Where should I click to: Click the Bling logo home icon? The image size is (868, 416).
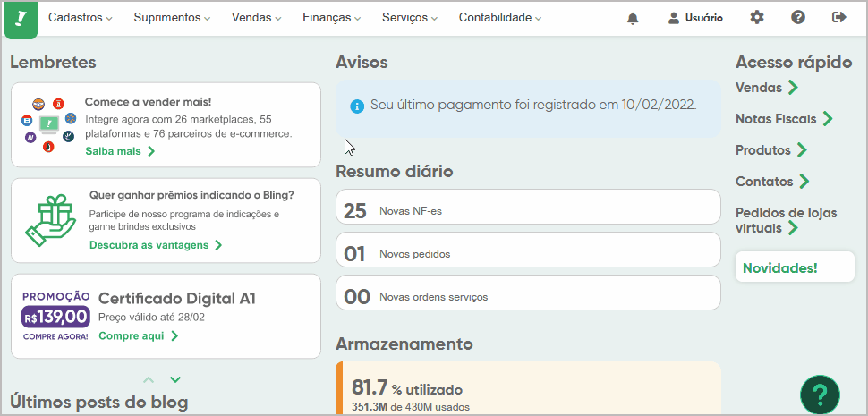tap(21, 20)
